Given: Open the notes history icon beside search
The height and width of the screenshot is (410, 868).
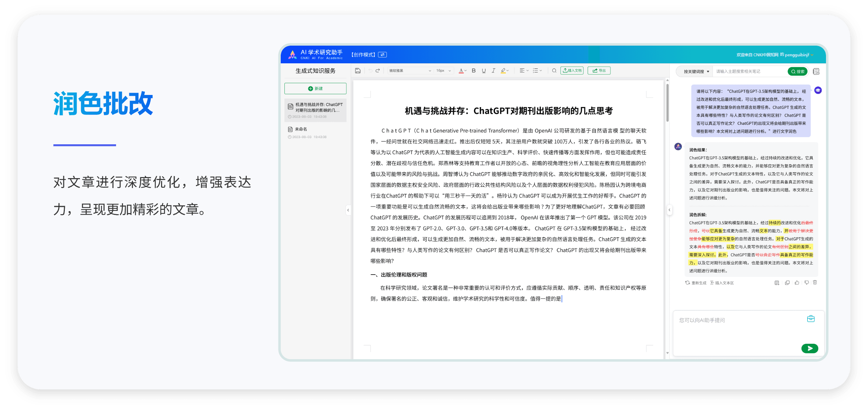Looking at the screenshot, I should [x=816, y=71].
